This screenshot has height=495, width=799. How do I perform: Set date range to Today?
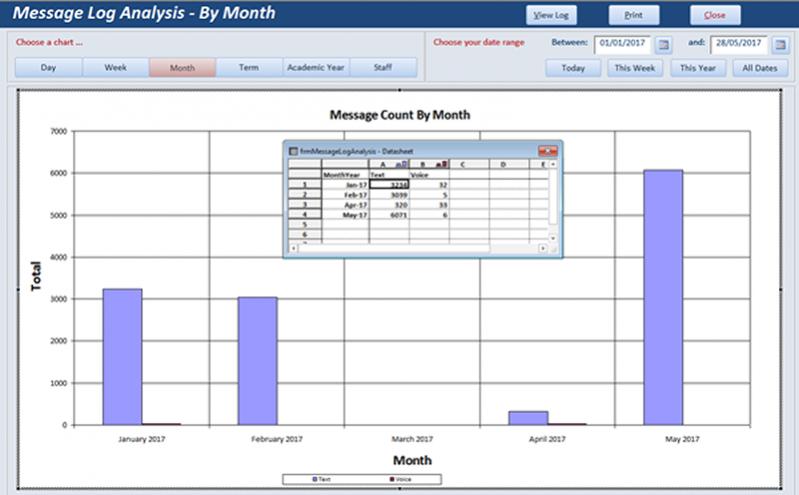(573, 68)
